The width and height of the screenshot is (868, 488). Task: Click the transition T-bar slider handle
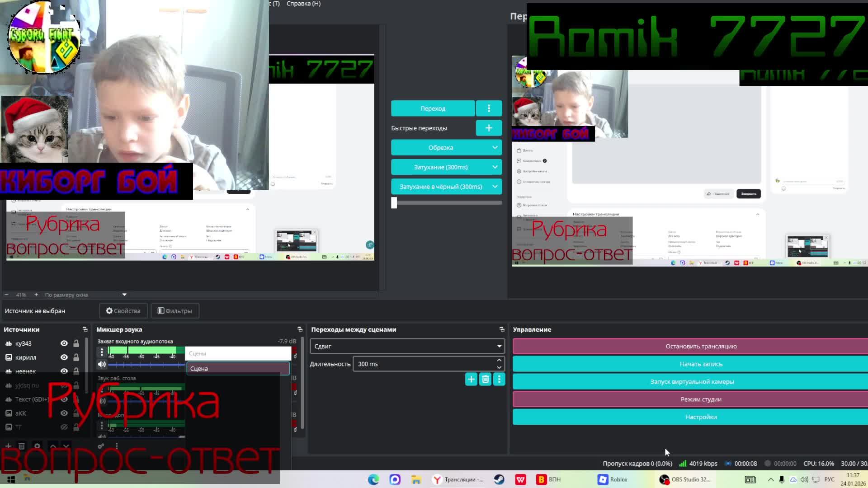(394, 203)
